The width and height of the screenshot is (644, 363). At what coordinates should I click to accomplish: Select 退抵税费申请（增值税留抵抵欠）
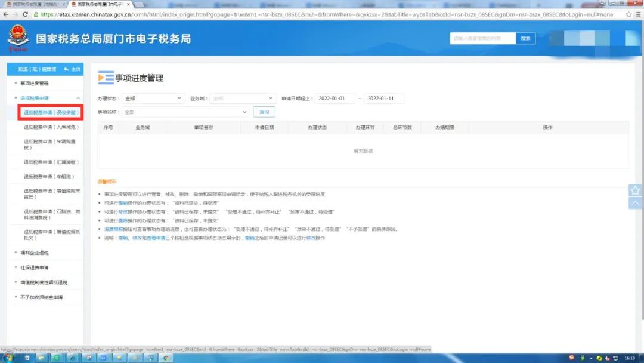pos(52,235)
